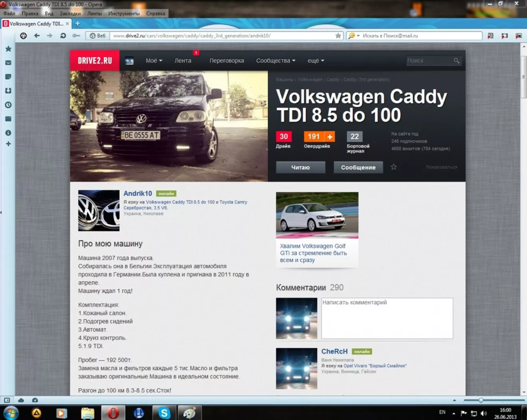Open the file explorer from taskbar
This screenshot has height=420, width=527.
point(87,413)
